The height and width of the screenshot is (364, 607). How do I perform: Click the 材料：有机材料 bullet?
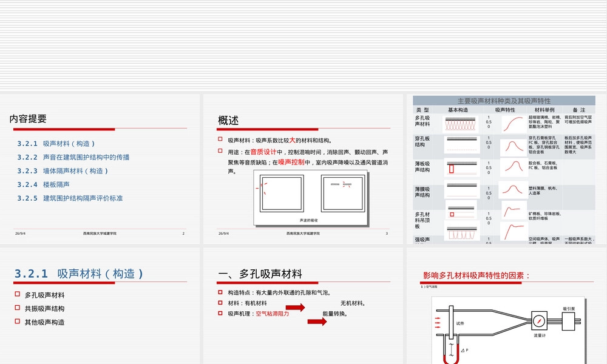point(248,303)
